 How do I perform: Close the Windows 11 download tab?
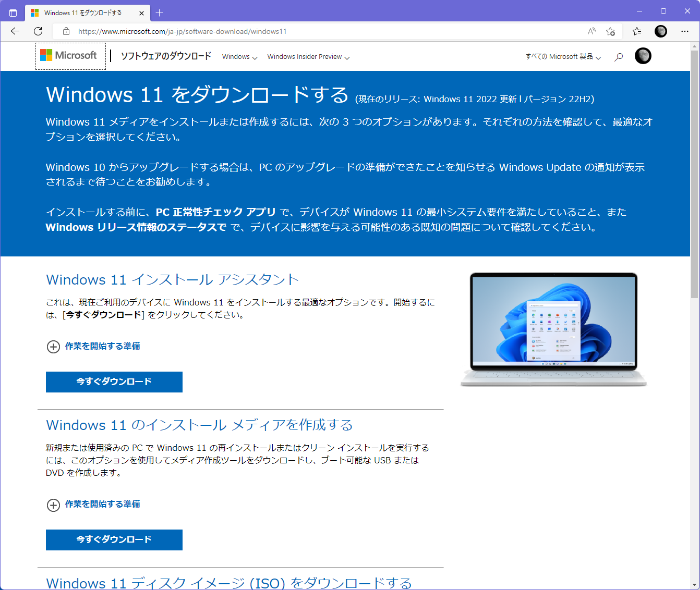(141, 13)
